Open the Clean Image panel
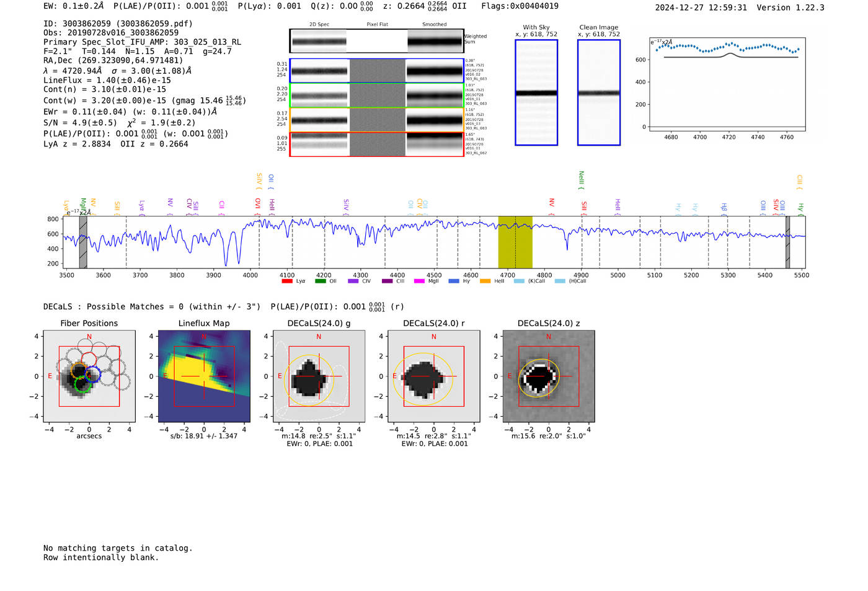This screenshot has width=868, height=591. click(599, 92)
